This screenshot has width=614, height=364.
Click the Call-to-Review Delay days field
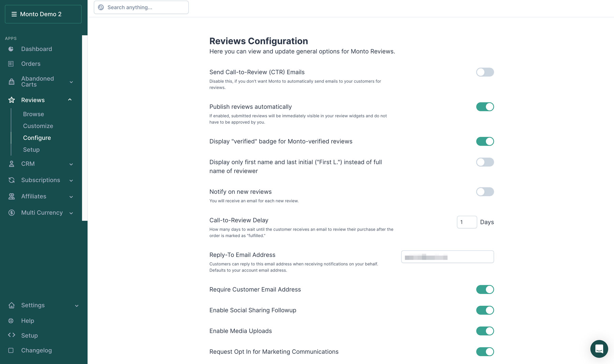[x=467, y=222]
